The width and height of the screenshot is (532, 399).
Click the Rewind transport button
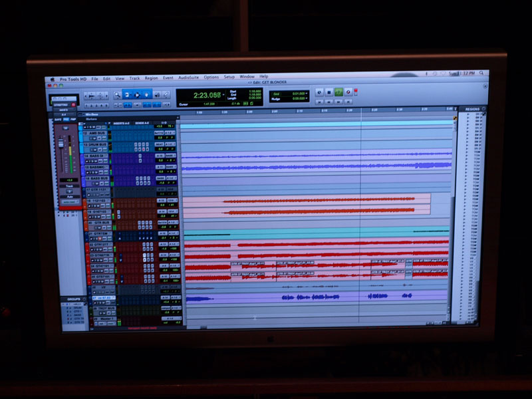[329, 102]
